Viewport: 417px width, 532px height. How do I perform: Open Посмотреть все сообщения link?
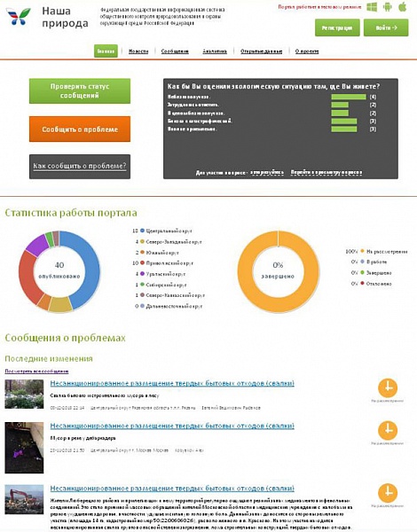(36, 372)
